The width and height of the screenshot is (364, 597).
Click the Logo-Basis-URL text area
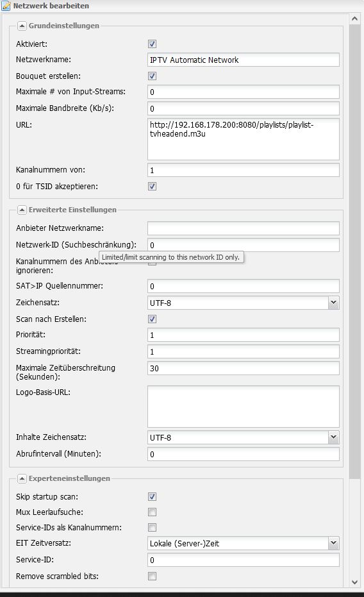pyautogui.click(x=243, y=407)
